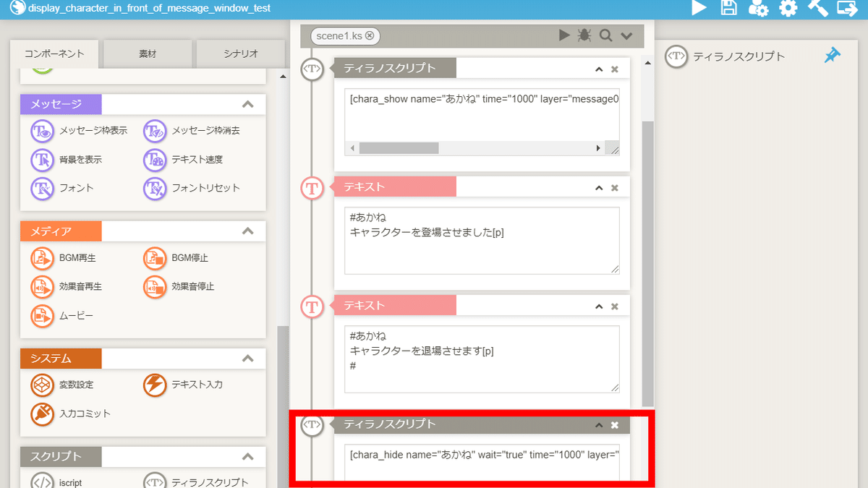
Task: Click the timeline node of first テキスト block
Action: pyautogui.click(x=312, y=188)
